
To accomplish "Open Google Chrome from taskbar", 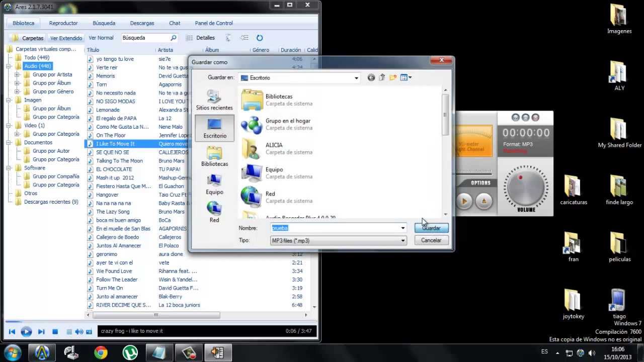I will (101, 352).
